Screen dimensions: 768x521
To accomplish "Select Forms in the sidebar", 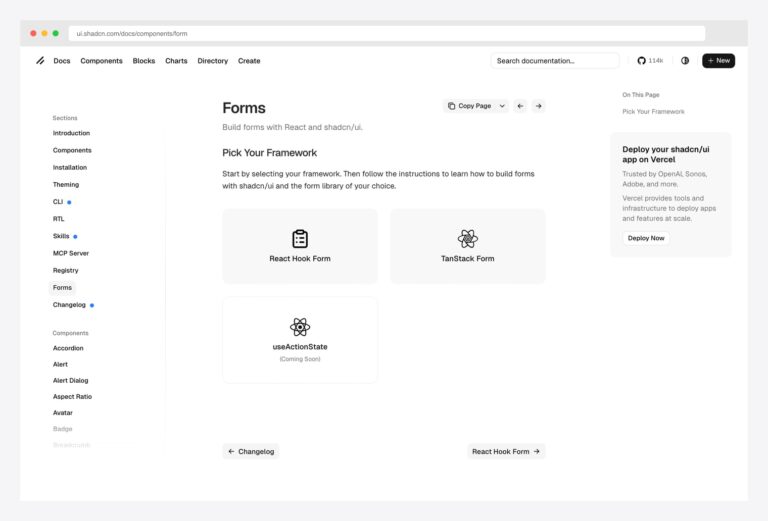I will point(62,287).
